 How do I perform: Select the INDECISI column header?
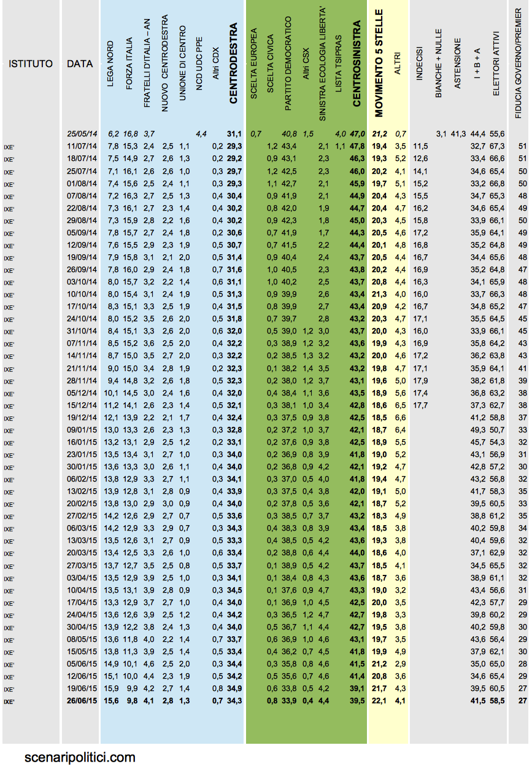pos(420,63)
